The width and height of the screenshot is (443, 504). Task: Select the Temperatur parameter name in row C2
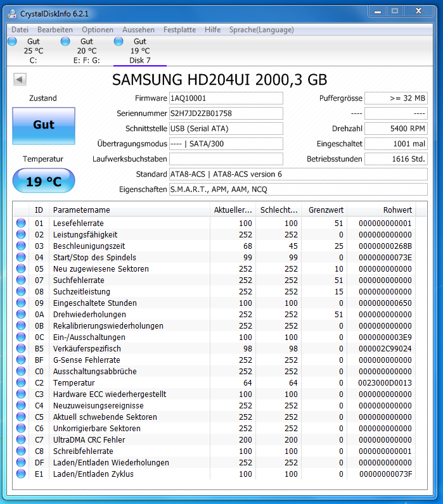pyautogui.click(x=74, y=383)
